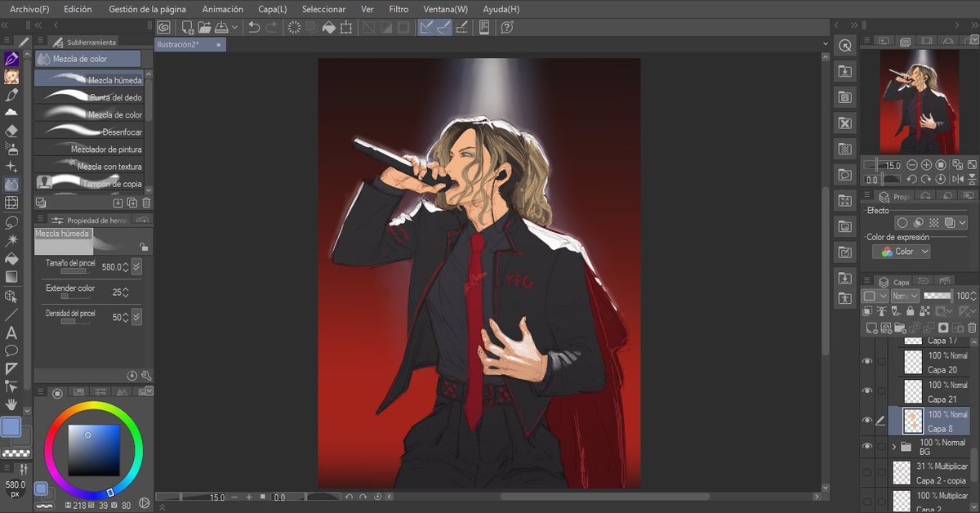The height and width of the screenshot is (513, 980).
Task: Click the Redo arrow in command bar
Action: pos(271,27)
